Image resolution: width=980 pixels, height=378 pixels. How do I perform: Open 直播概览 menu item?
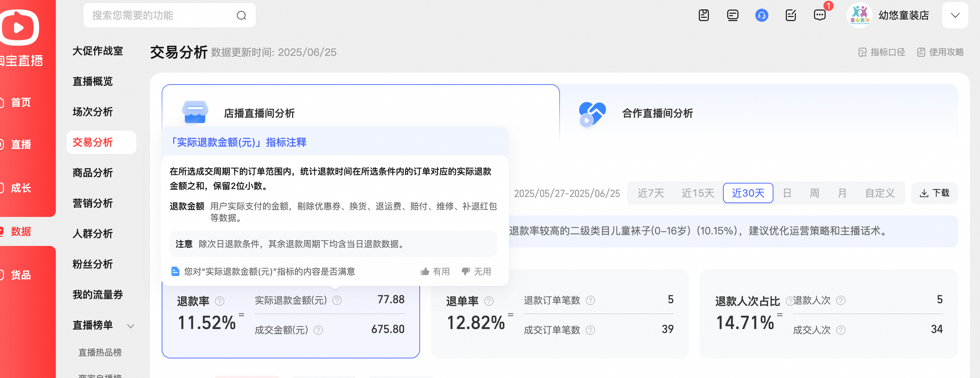point(92,81)
